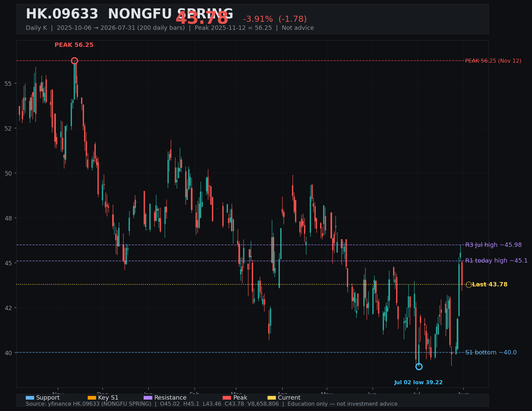Screen dimensions: 532x411
Task: Select the 'Peak' legend label
Action: (x=240, y=398)
